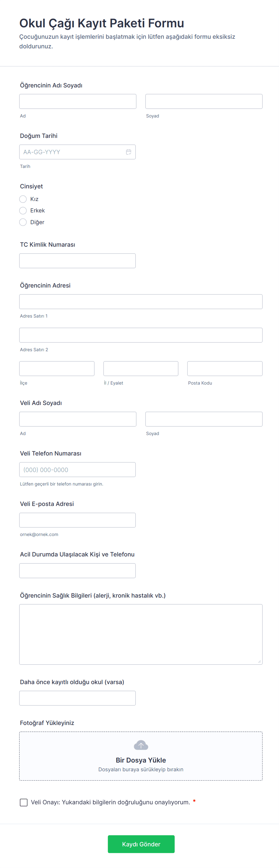Focus the İlçe input box

click(x=57, y=369)
